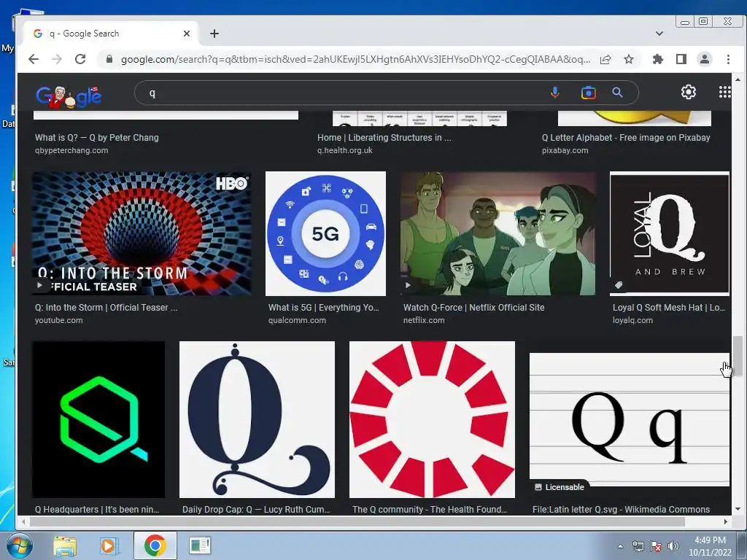Open 'Home | Liberating Structures in ...' result
The height and width of the screenshot is (560, 747).
tap(384, 138)
